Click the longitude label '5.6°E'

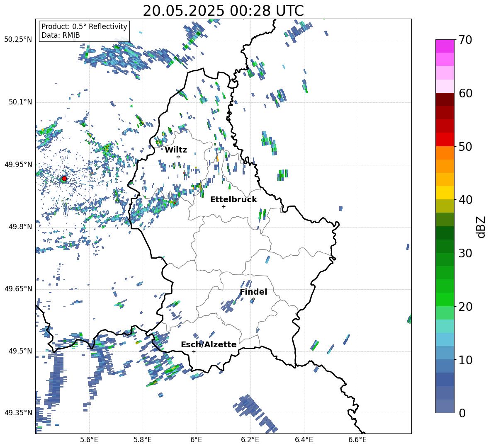click(x=89, y=440)
